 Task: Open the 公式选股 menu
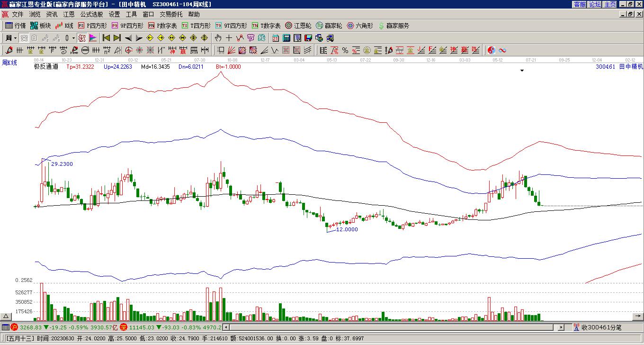tap(91, 14)
